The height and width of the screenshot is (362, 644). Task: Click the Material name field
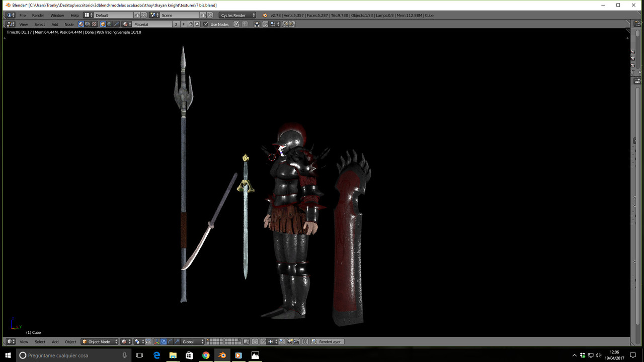(x=152, y=24)
